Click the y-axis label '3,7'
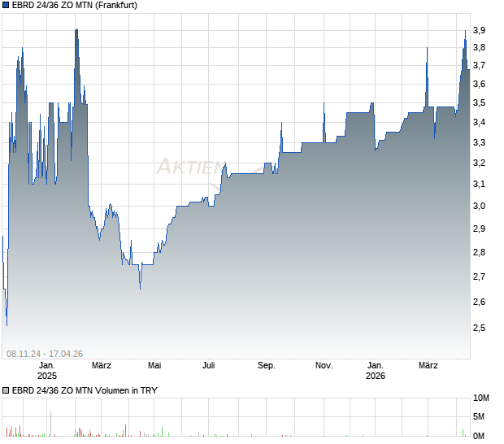 tap(479, 65)
